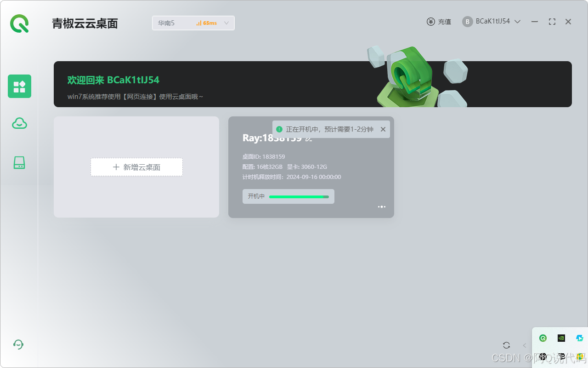Refresh the desktop list with circular arrows icon
This screenshot has width=588, height=368.
click(507, 345)
